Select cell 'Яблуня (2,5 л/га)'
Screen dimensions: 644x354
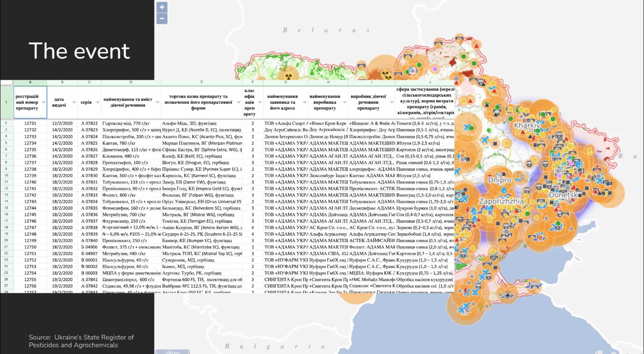pos(425,175)
